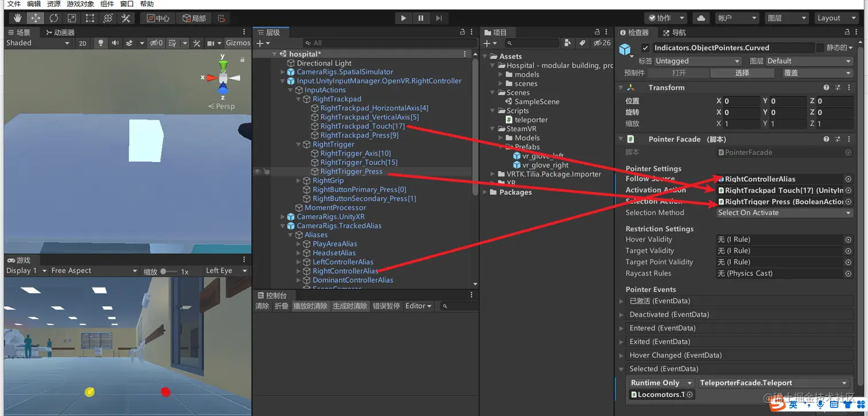
Task: Open the 窗口 (Window) menu
Action: coord(127,4)
